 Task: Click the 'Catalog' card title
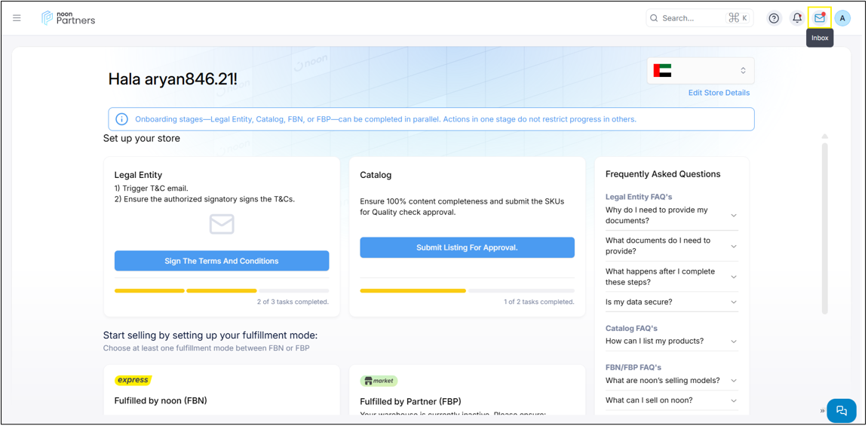(376, 175)
